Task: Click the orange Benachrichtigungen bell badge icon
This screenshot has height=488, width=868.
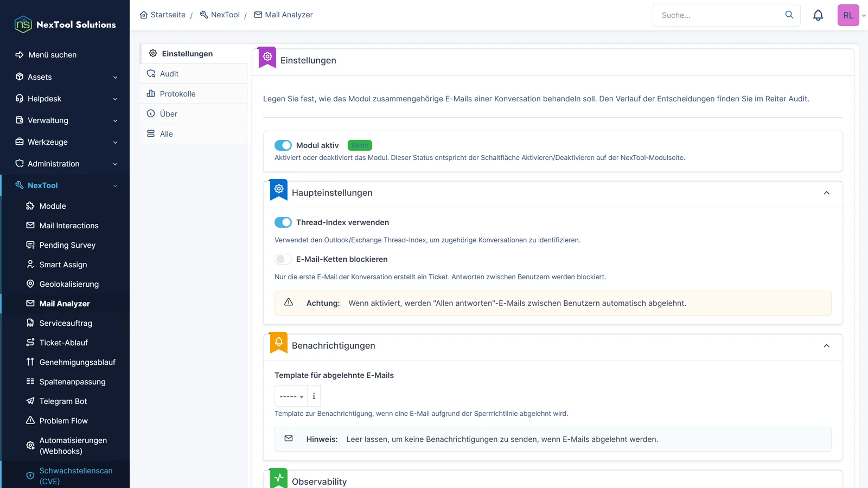Action: click(x=279, y=342)
